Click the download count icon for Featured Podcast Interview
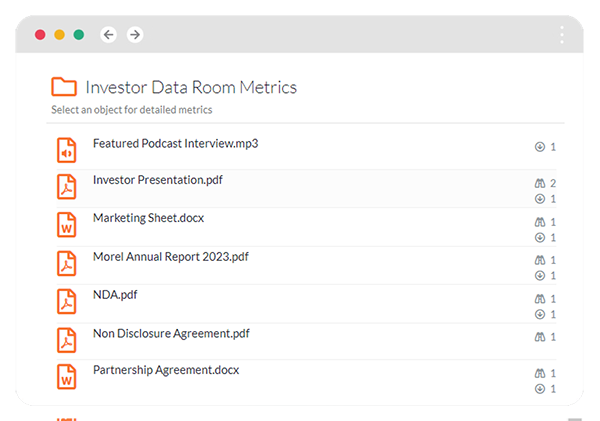The width and height of the screenshot is (600, 421). pos(540,147)
